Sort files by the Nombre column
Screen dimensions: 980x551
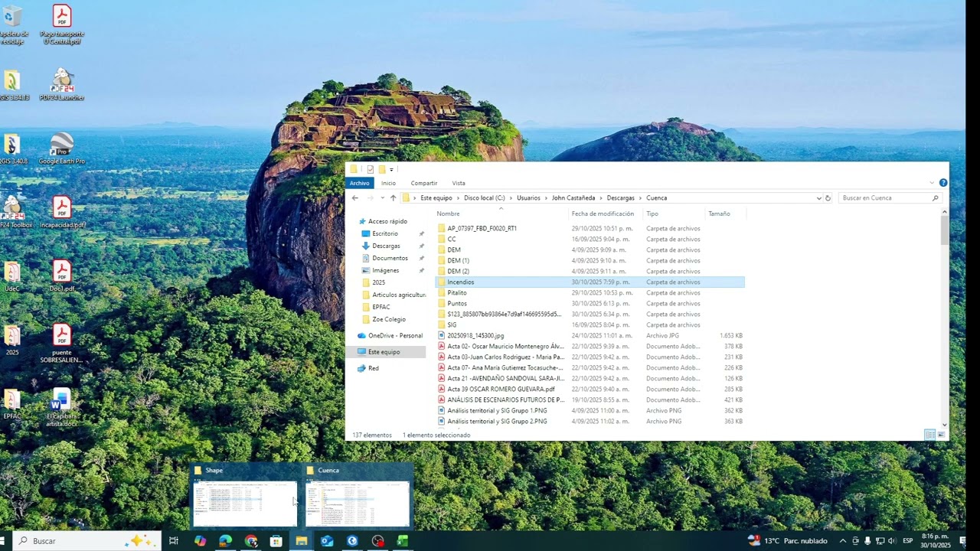[449, 214]
